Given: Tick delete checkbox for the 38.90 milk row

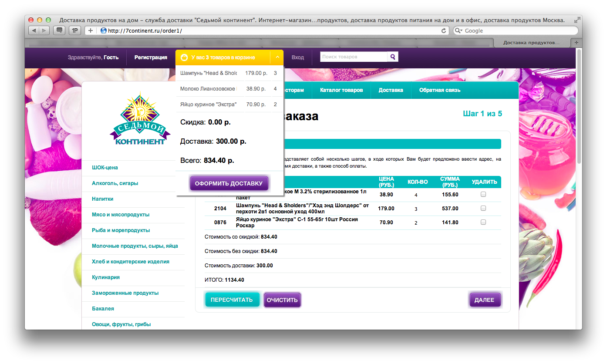Looking at the screenshot, I should point(483,195).
